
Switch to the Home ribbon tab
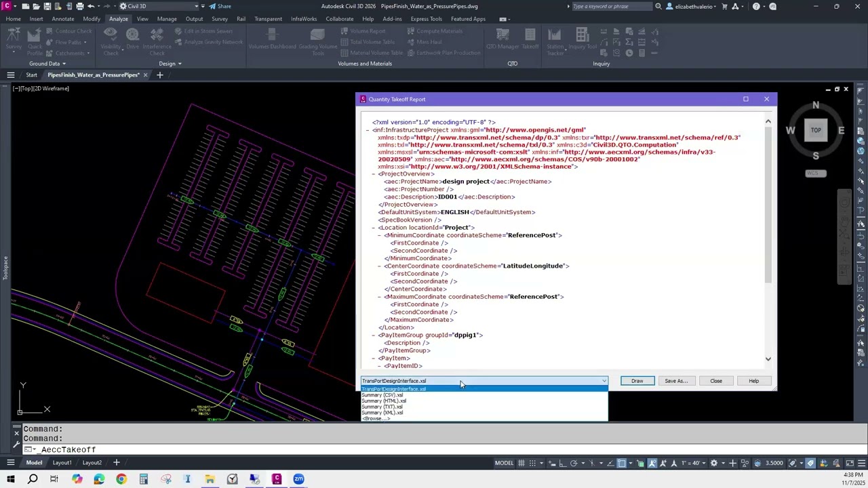pos(13,19)
